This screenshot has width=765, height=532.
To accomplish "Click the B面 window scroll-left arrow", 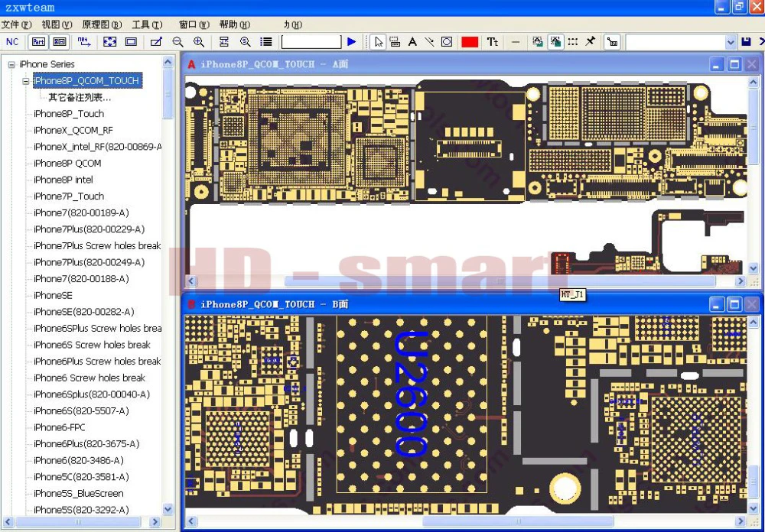I will pyautogui.click(x=191, y=521).
